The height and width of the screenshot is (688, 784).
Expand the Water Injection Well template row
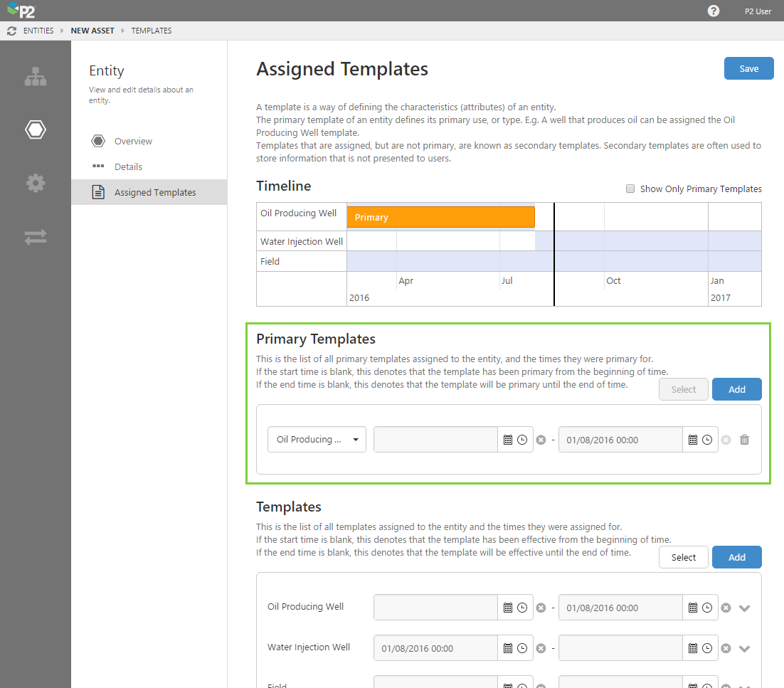tap(745, 648)
